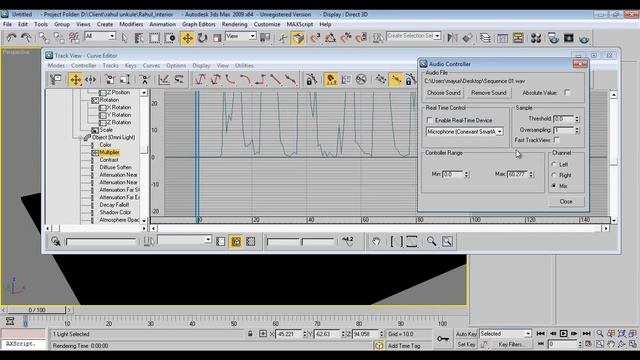Select the Mix channel radio button

[x=554, y=186]
